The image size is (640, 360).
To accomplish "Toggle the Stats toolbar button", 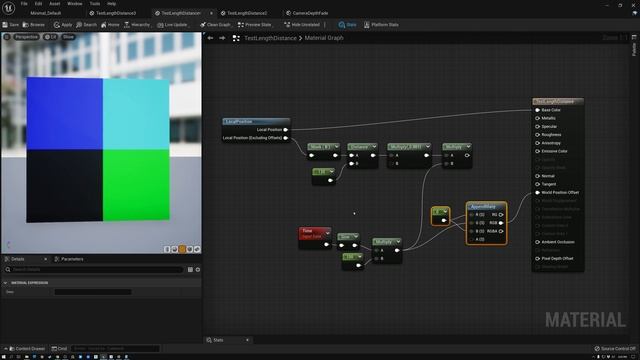I will [x=347, y=25].
